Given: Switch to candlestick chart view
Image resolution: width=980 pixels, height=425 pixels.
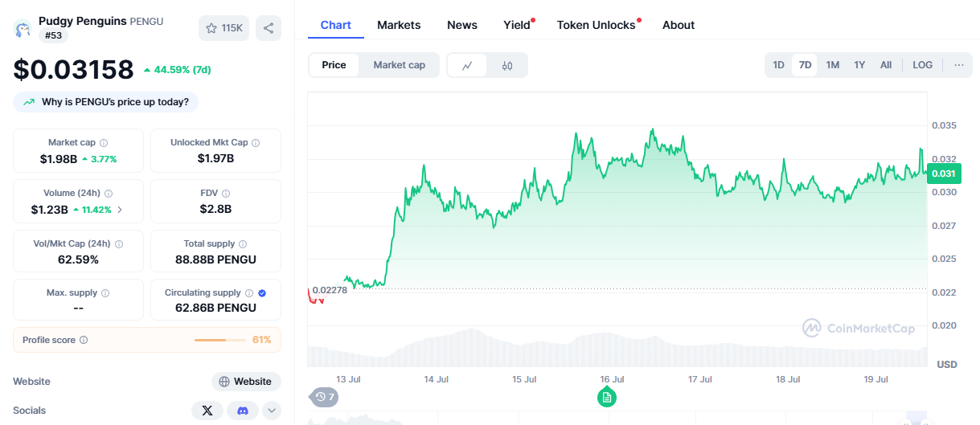Looking at the screenshot, I should pos(507,65).
